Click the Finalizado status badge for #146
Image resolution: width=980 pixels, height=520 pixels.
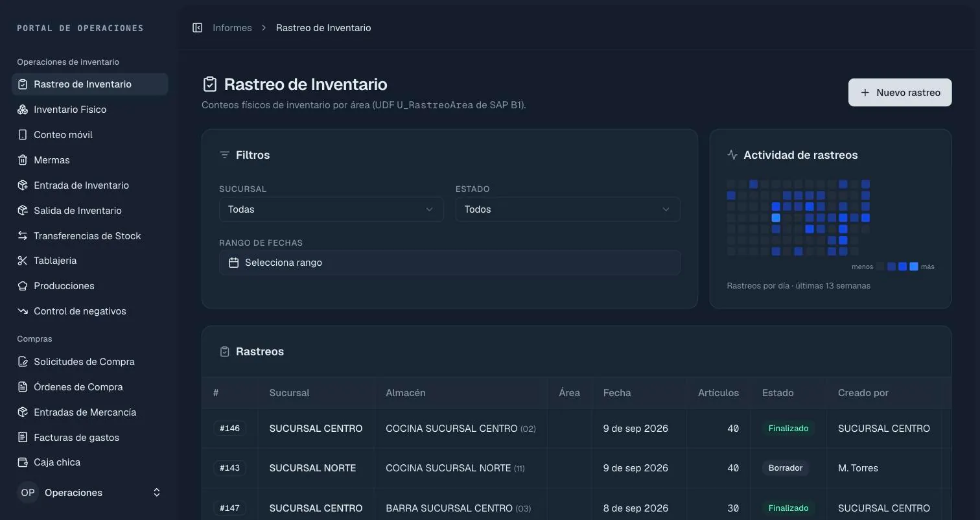pyautogui.click(x=788, y=429)
